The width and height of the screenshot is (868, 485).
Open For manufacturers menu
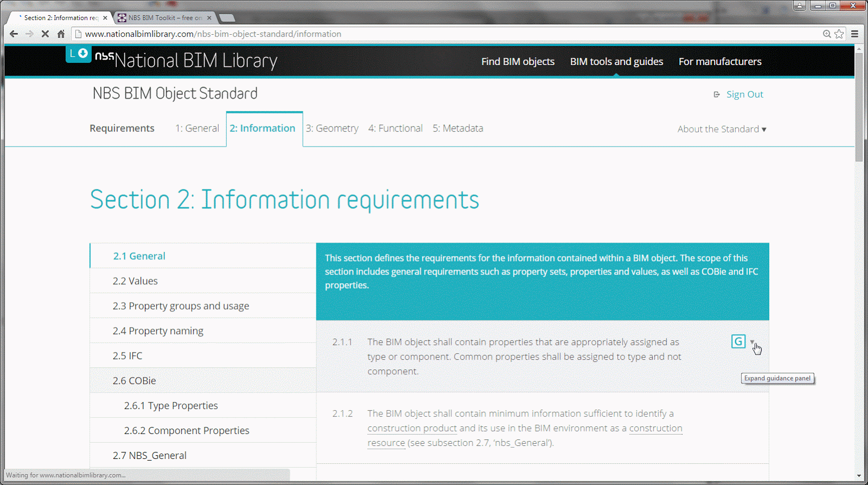(x=720, y=61)
